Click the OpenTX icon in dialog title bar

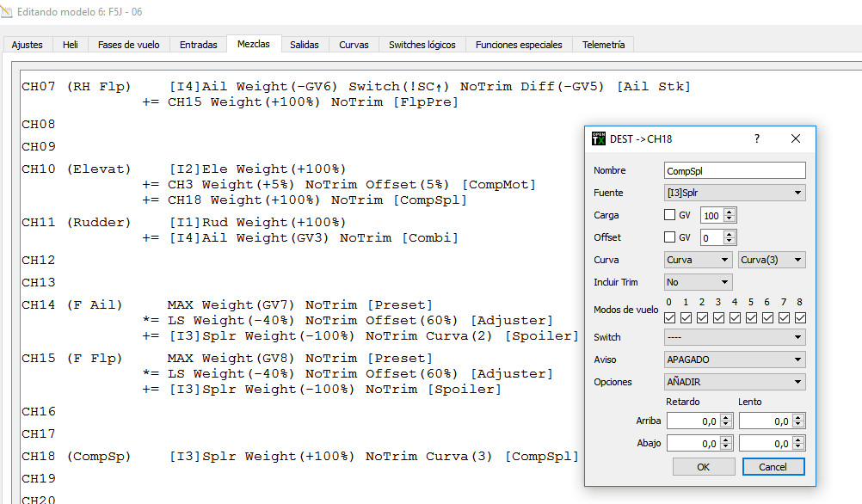[599, 138]
